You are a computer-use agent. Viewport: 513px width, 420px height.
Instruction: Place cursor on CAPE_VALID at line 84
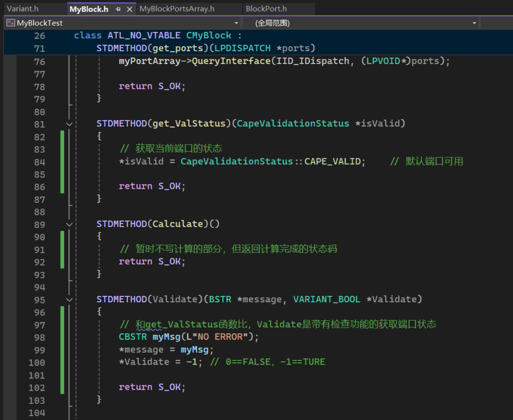point(332,161)
